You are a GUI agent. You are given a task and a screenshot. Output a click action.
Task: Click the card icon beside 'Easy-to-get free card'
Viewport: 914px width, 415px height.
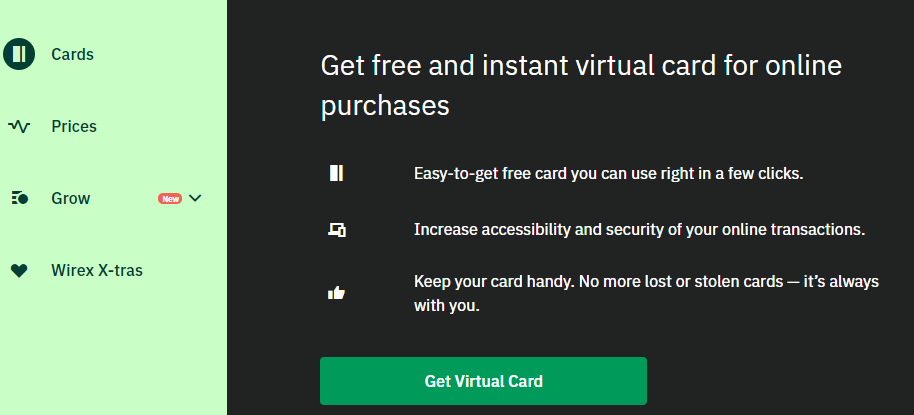(336, 173)
